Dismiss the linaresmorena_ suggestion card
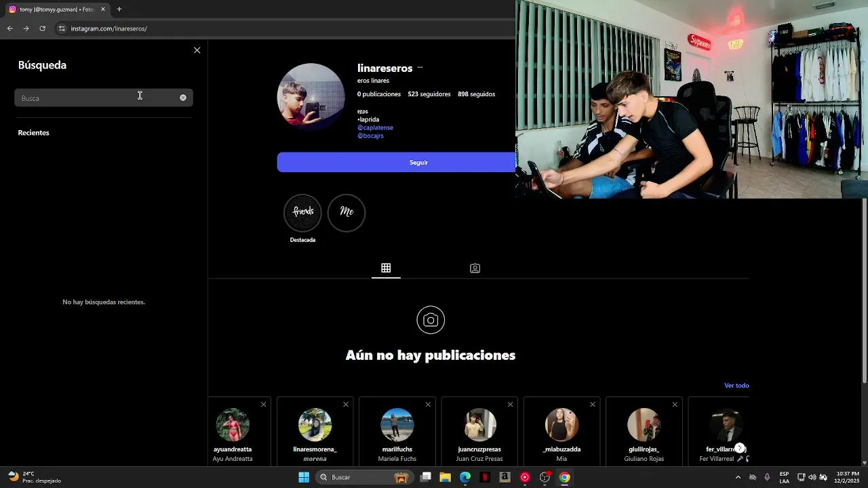Screen dimensions: 868x488 [346, 405]
